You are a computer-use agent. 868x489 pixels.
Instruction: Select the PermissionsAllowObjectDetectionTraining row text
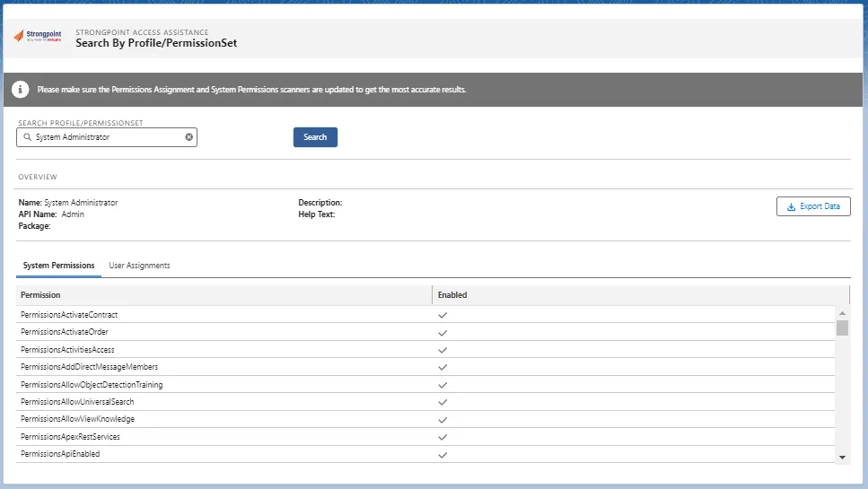(92, 384)
